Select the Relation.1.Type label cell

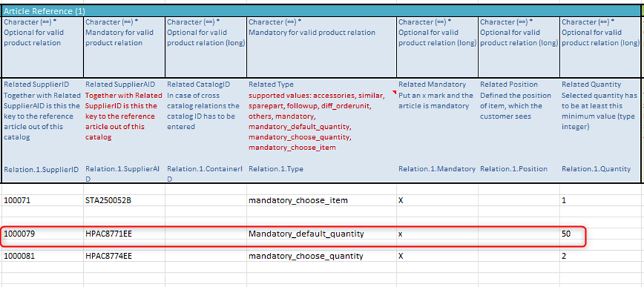[276, 169]
